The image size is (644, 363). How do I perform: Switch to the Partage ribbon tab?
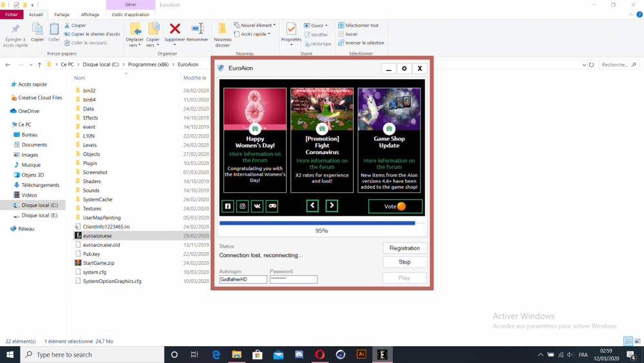[62, 14]
